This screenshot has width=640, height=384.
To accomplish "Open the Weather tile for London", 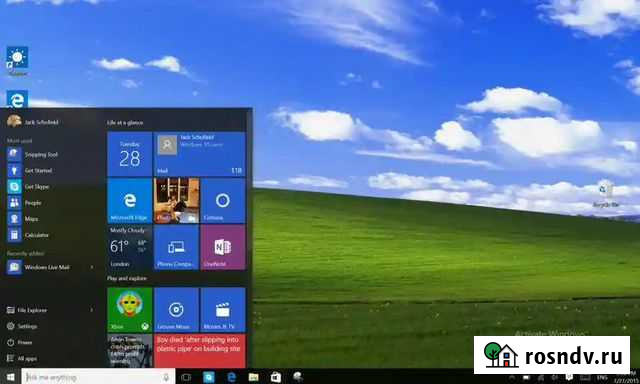I will tap(129, 247).
